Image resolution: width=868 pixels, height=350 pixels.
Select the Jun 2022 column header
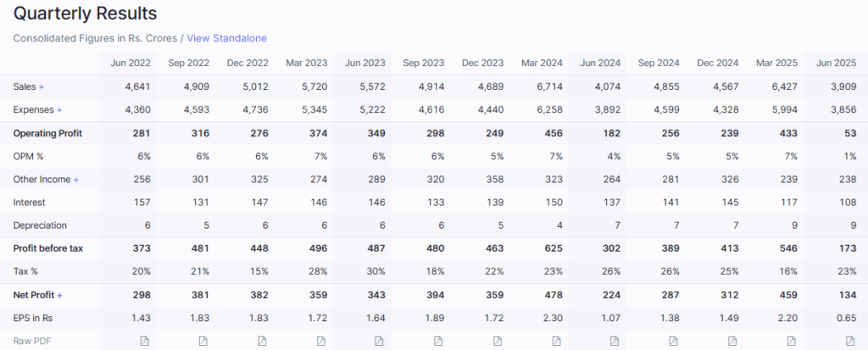click(x=130, y=63)
